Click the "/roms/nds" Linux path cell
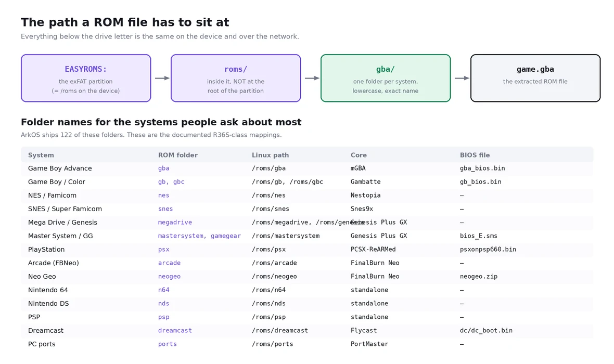614x364 pixels. (268, 304)
